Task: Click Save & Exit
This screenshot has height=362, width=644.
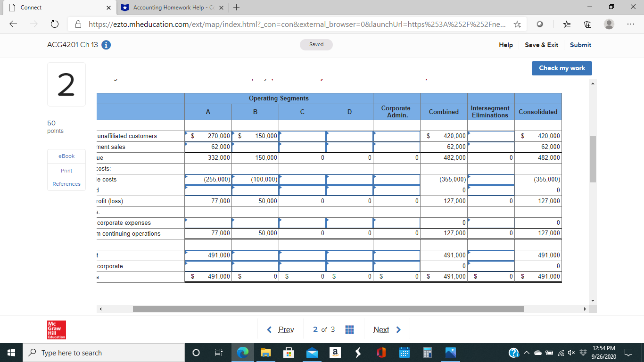Action: click(541, 45)
